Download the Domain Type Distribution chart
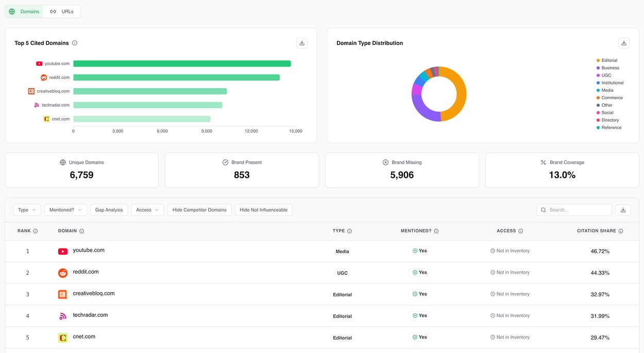This screenshot has width=644, height=353. [624, 43]
